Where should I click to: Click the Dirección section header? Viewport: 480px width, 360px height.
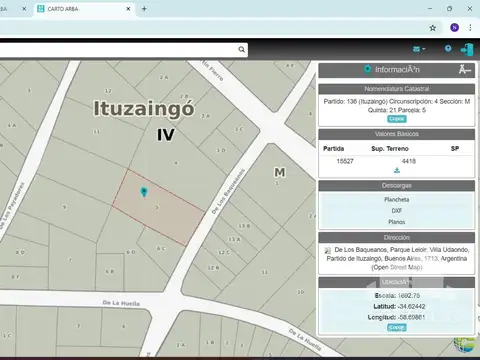[397, 238]
